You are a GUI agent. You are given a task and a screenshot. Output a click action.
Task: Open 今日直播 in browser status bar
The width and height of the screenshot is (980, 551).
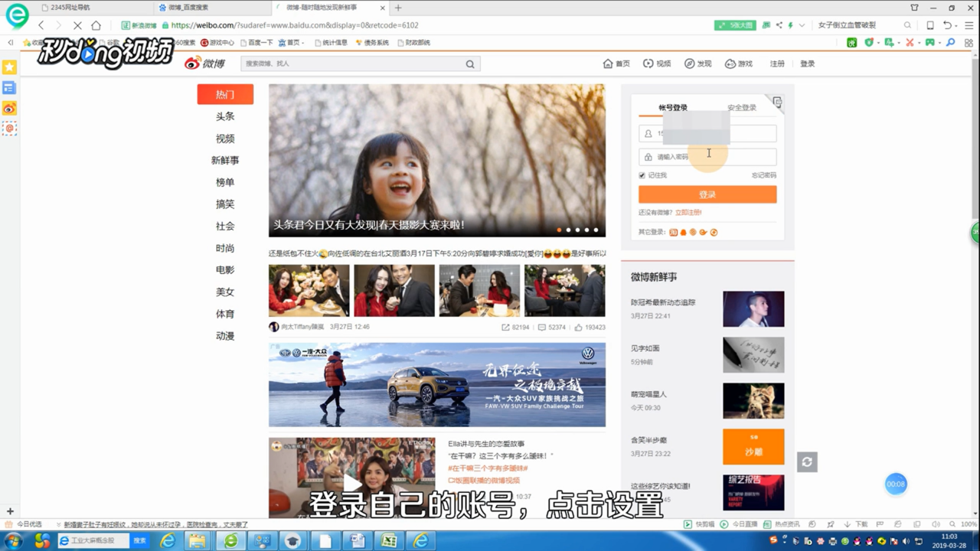pyautogui.click(x=740, y=524)
